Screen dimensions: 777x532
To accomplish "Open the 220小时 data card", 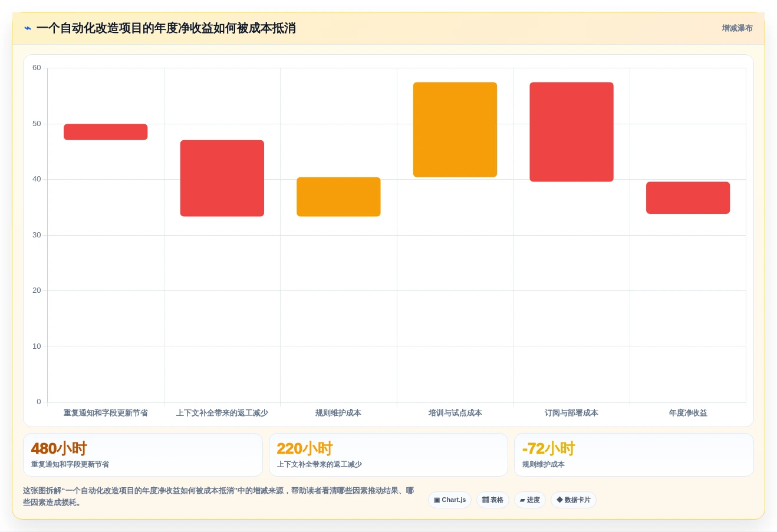I will (388, 455).
